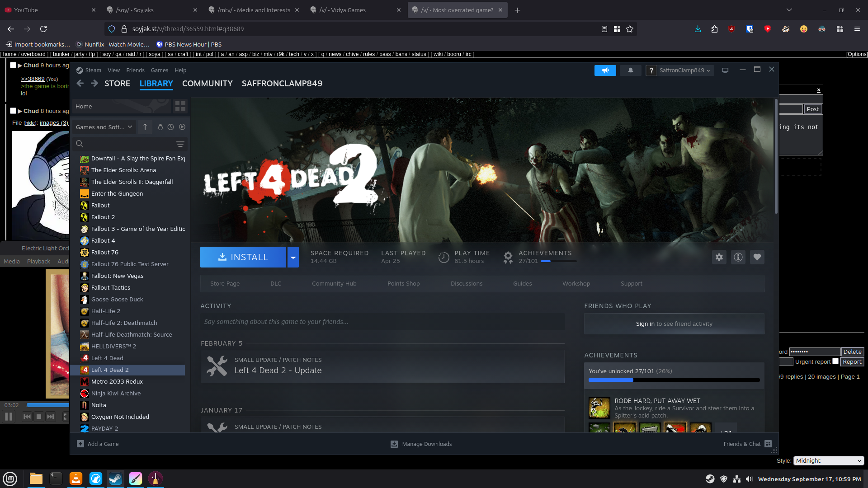This screenshot has height=488, width=868.
Task: Open Steam notifications bell
Action: click(x=630, y=70)
